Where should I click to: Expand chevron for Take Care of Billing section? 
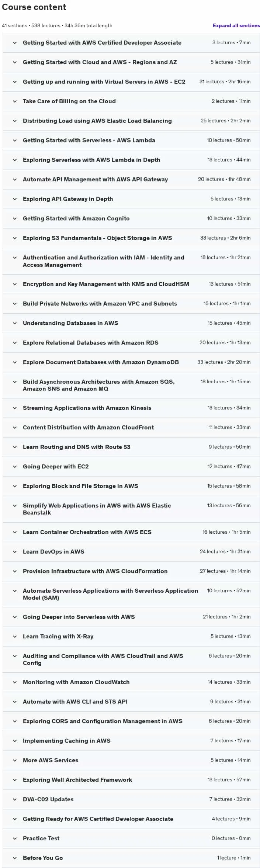point(15,101)
